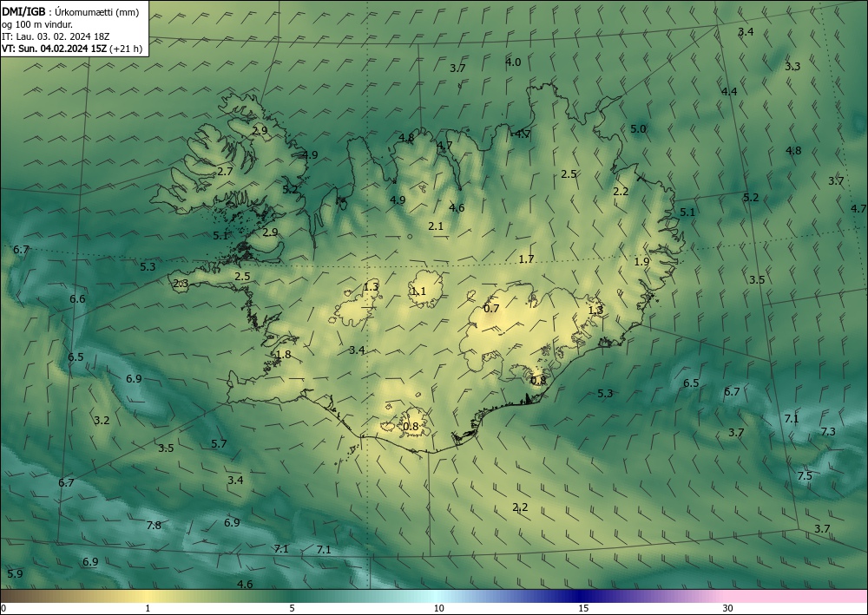
Task: Click the map value '2.1'
Action: coord(436,226)
